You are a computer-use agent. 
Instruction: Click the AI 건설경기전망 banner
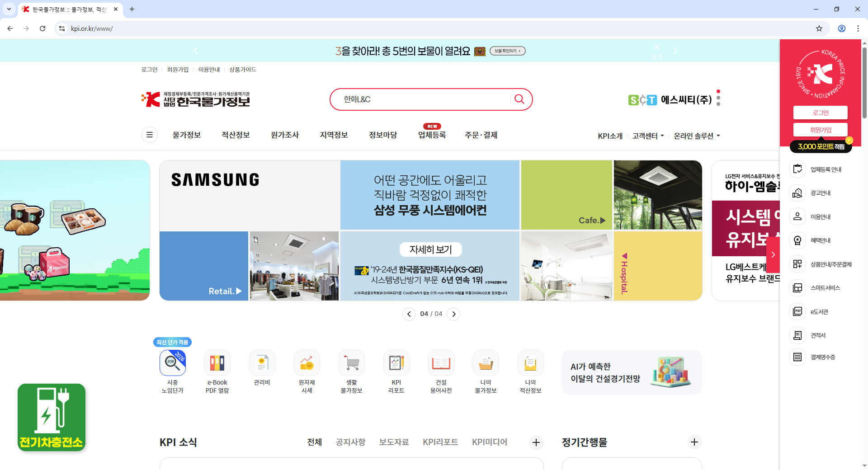[632, 372]
